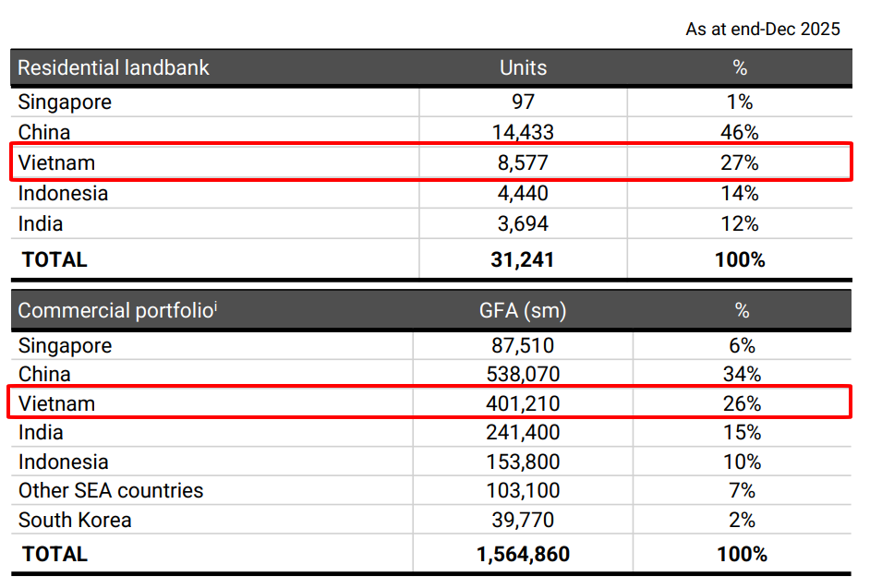Click Vietnam's 401,210 GFA value

tap(523, 403)
